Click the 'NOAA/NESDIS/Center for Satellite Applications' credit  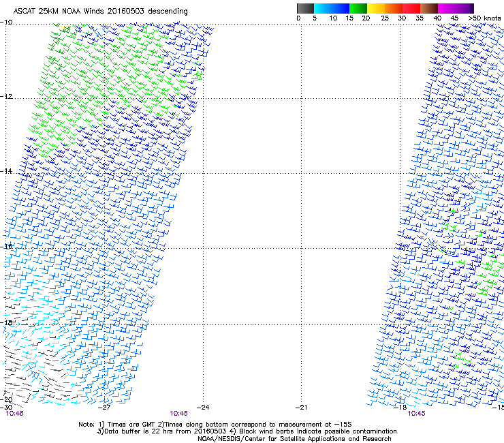pyautogui.click(x=294, y=439)
